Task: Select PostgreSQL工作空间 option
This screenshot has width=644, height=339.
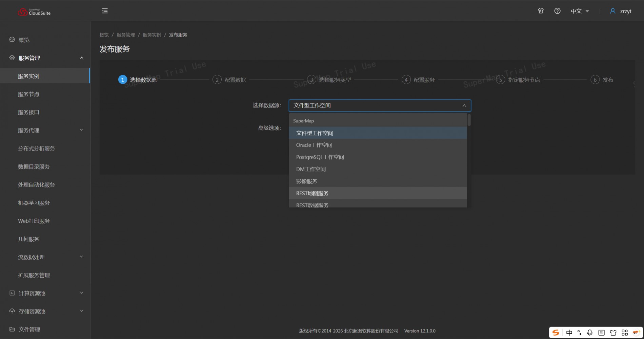Action: (x=378, y=157)
